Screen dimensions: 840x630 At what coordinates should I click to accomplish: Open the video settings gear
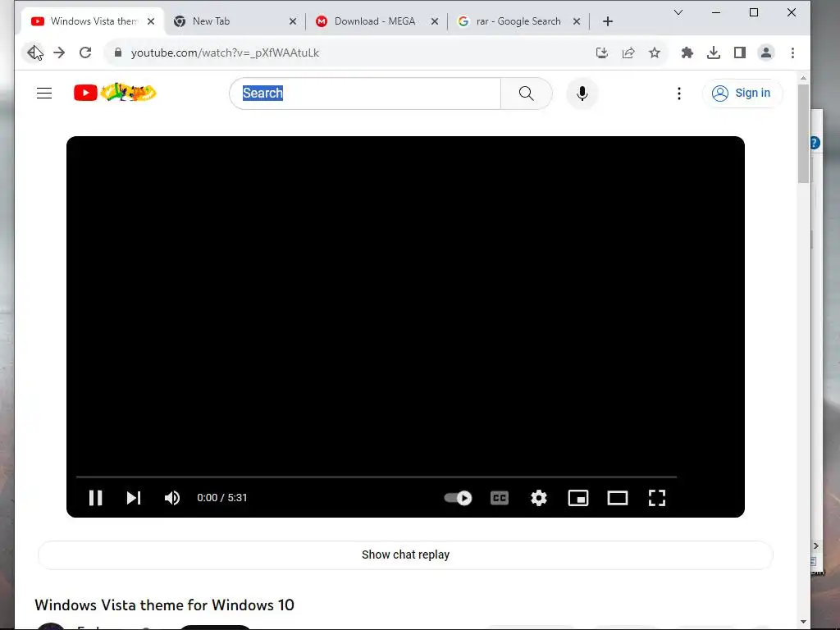539,498
